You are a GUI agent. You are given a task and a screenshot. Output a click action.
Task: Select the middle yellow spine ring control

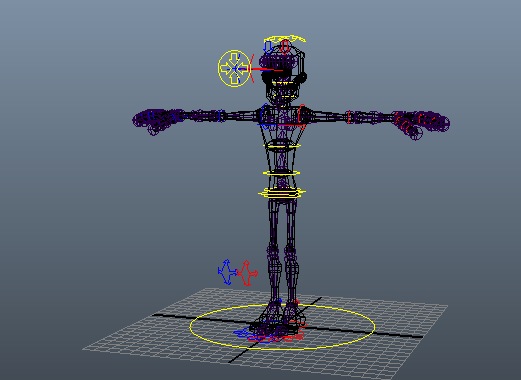point(282,173)
